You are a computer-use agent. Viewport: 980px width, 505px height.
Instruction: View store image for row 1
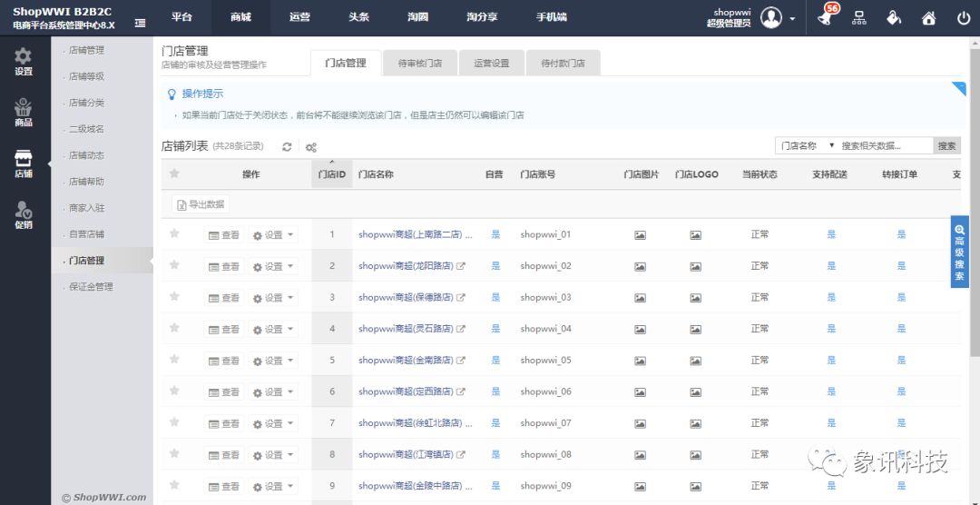click(x=640, y=235)
